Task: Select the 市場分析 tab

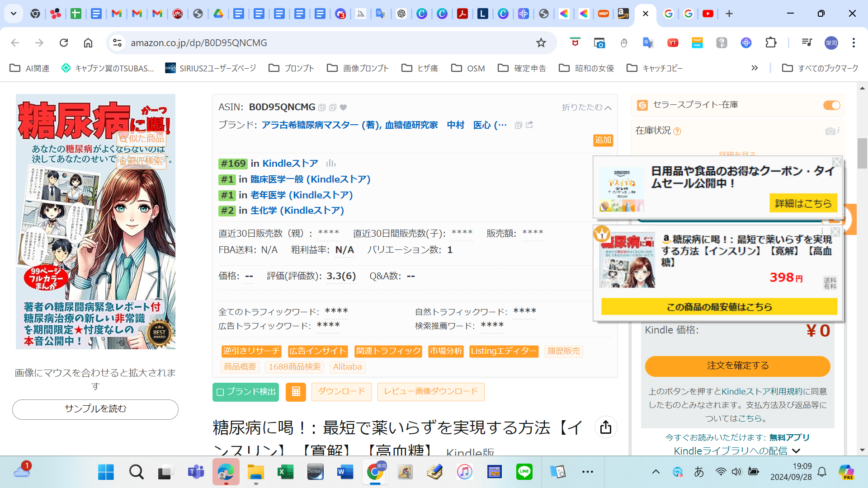Action: [446, 351]
